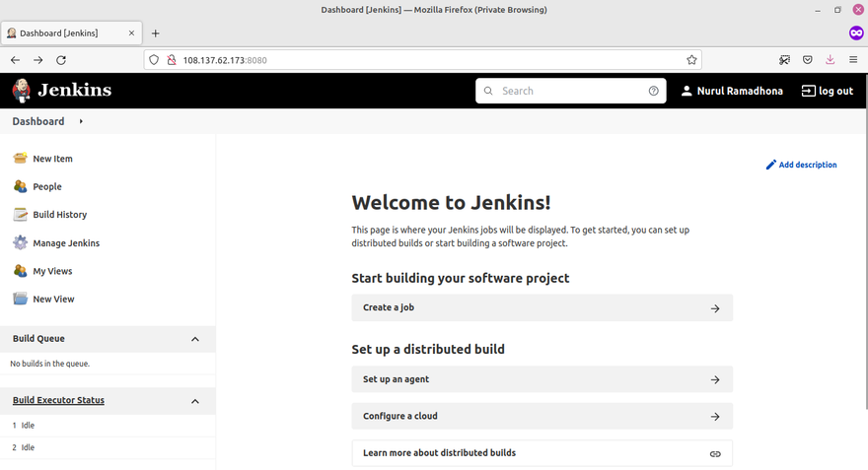Click executor row "1 Idle"
Screen dimensions: 868x470
click(x=108, y=426)
